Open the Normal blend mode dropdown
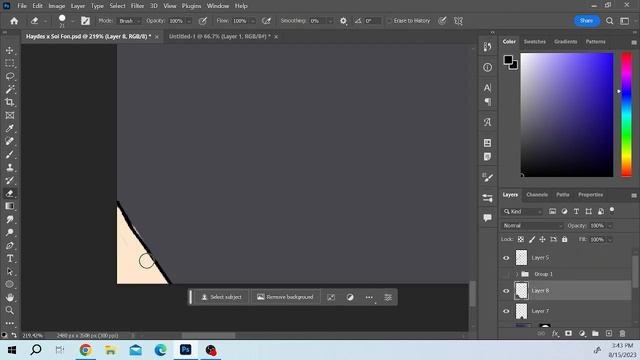 click(x=532, y=226)
